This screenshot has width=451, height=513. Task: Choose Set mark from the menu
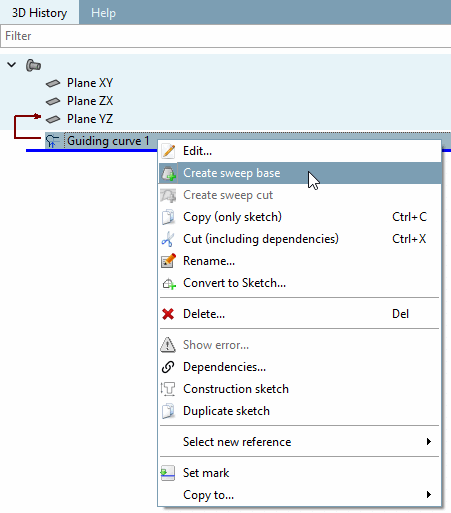pos(300,473)
